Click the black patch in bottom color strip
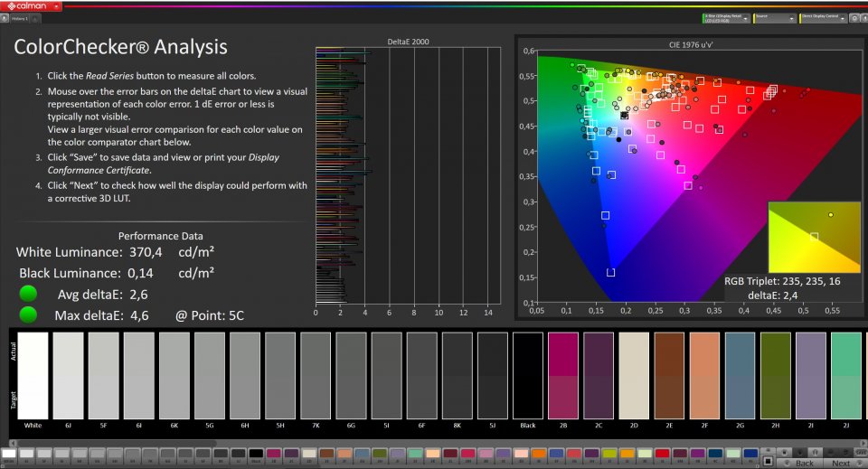Viewport: 868px width, 469px height. point(256,455)
